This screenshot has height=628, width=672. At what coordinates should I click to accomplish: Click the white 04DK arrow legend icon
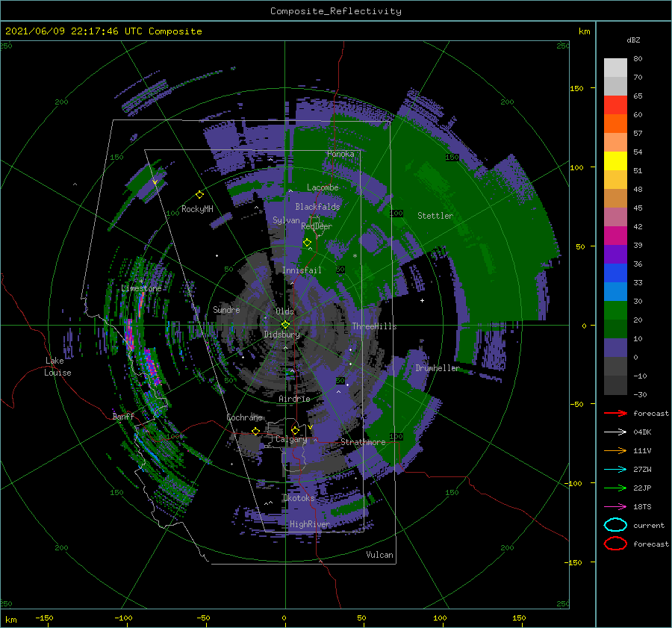point(615,432)
